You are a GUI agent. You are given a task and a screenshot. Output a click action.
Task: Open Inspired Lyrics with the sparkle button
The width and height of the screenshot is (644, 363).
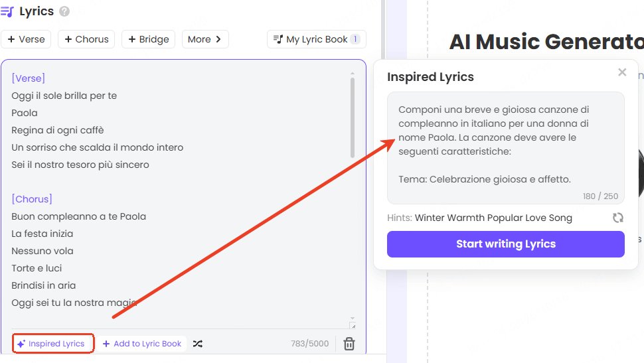(x=52, y=344)
